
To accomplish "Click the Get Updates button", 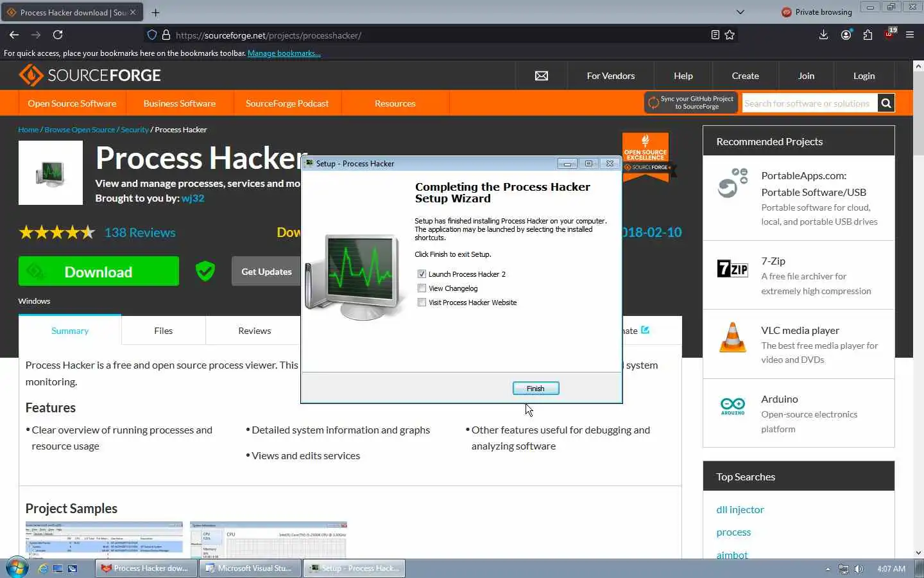I will (x=266, y=272).
